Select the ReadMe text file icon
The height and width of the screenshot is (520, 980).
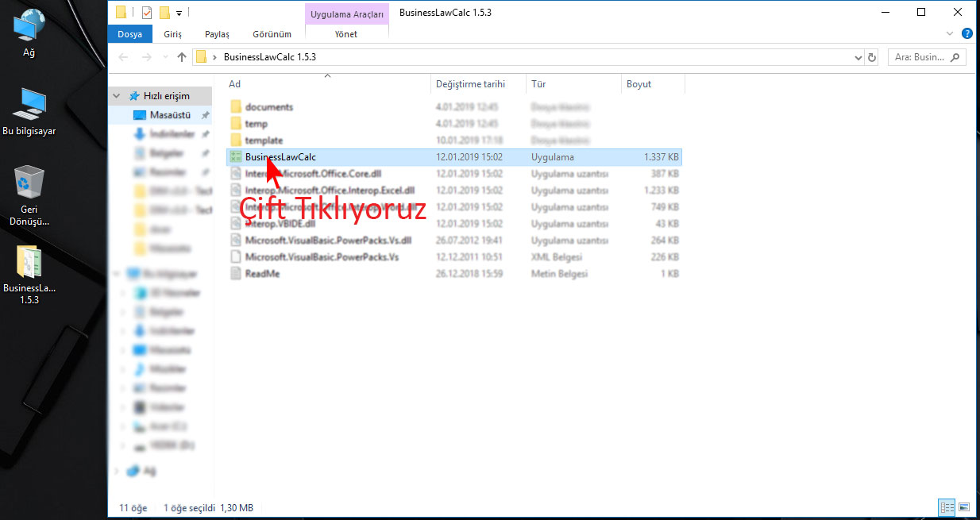[x=235, y=274]
